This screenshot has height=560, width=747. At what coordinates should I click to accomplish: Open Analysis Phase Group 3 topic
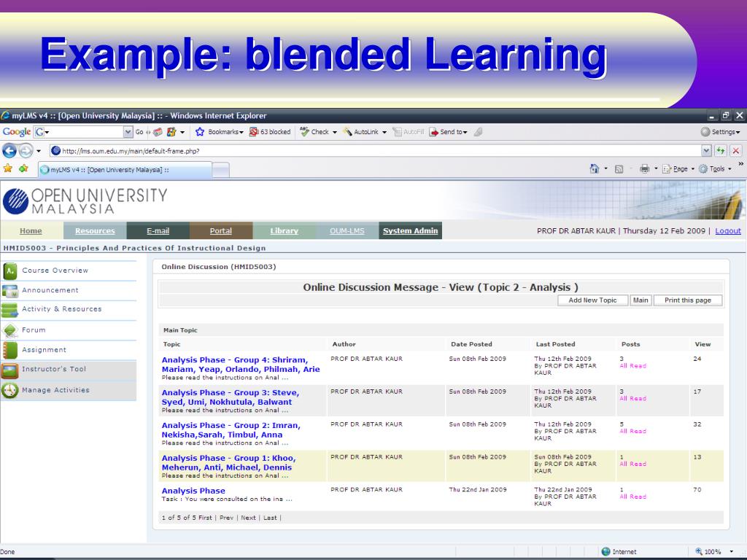(230, 397)
